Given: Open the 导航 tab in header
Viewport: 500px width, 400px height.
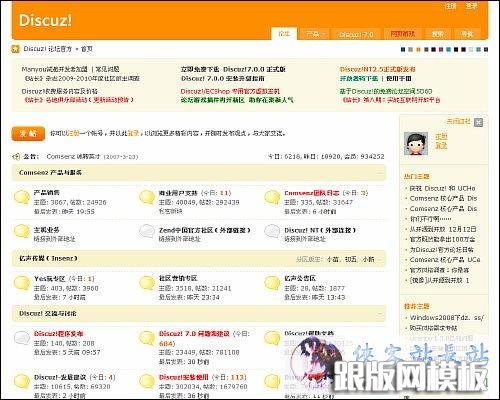Looking at the screenshot, I should coord(467,34).
